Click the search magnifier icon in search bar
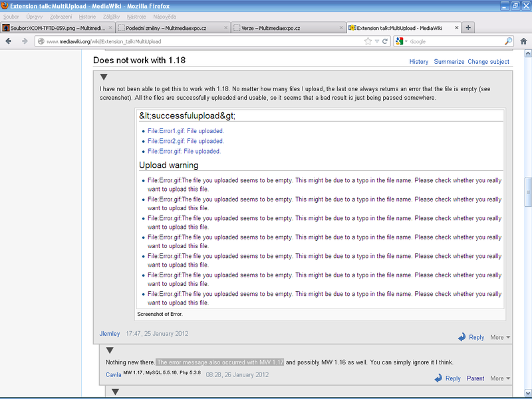The height and width of the screenshot is (399, 532). (509, 41)
